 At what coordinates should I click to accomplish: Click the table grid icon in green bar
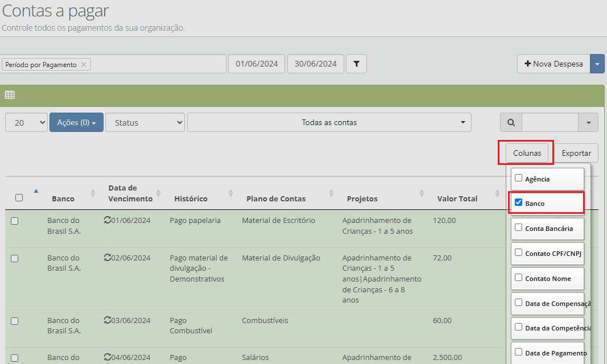coord(10,95)
